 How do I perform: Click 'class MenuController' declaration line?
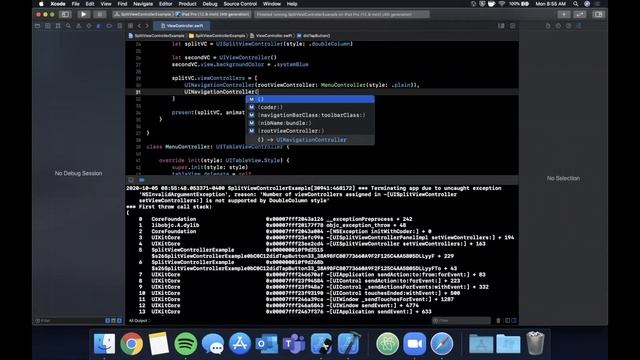218,147
